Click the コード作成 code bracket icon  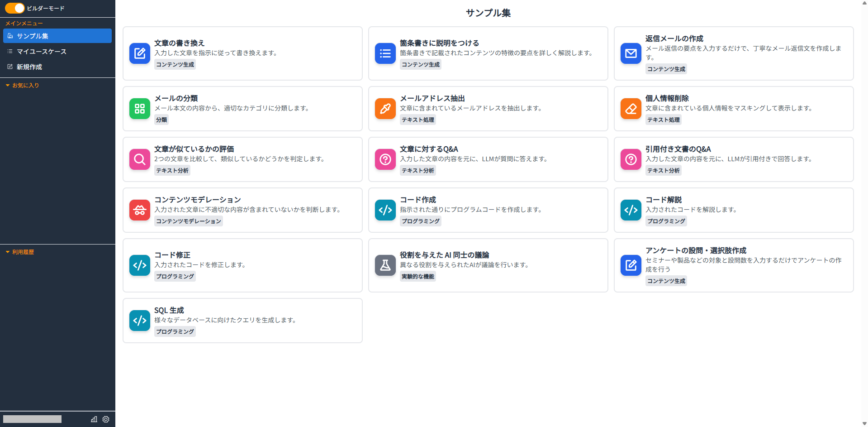click(385, 210)
